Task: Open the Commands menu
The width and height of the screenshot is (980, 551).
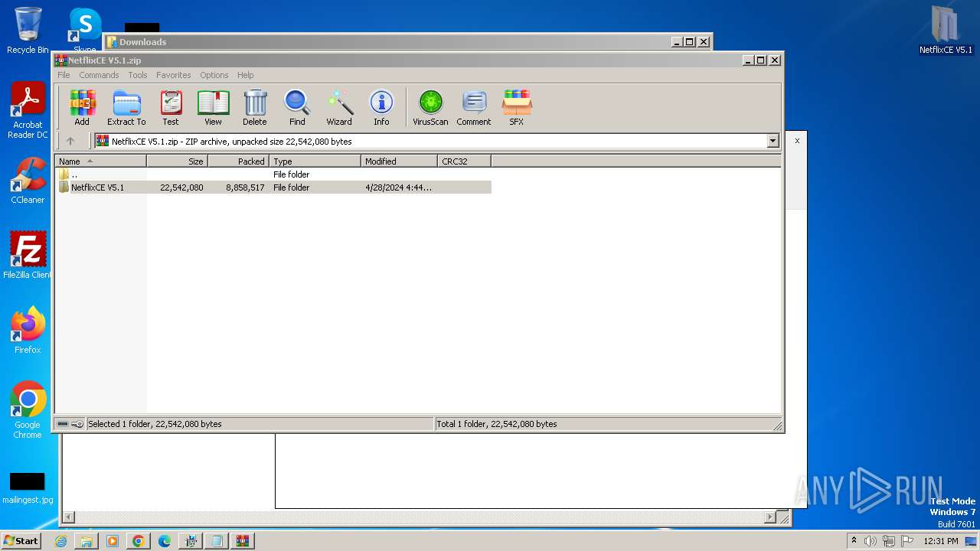Action: pos(99,75)
